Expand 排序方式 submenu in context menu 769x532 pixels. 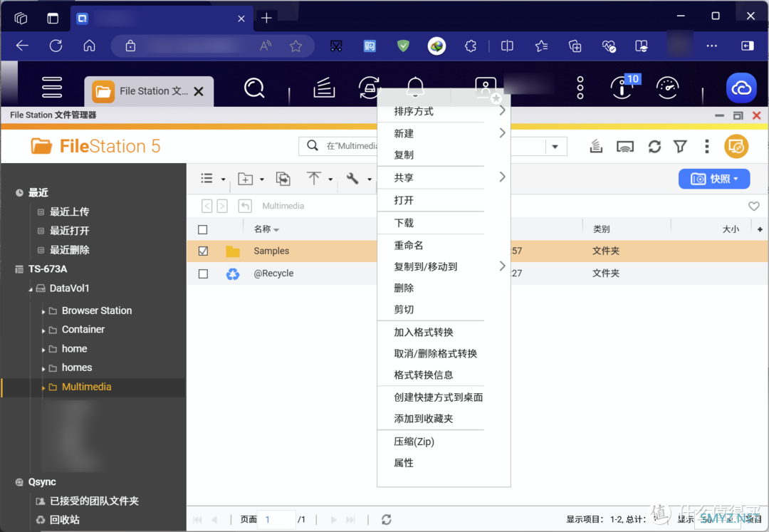point(444,111)
